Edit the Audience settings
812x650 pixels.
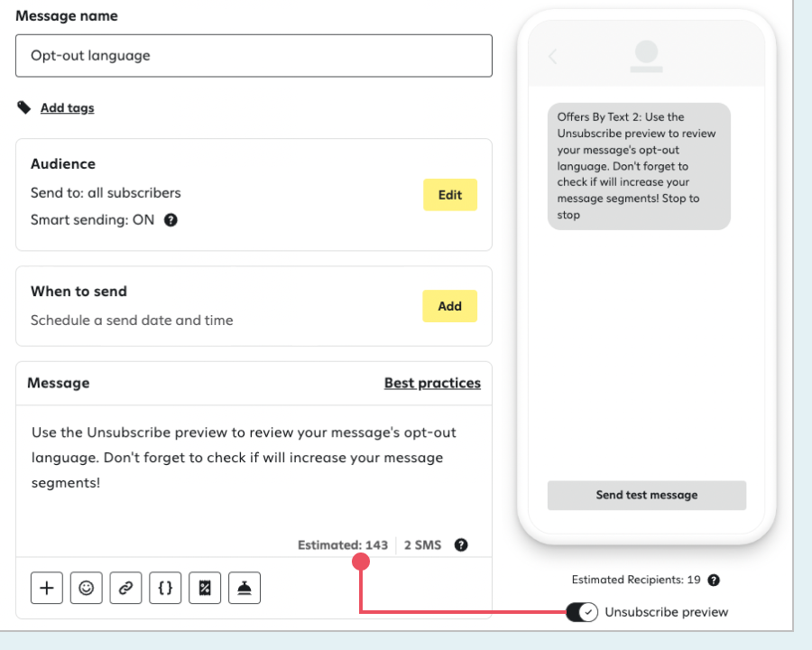[449, 194]
